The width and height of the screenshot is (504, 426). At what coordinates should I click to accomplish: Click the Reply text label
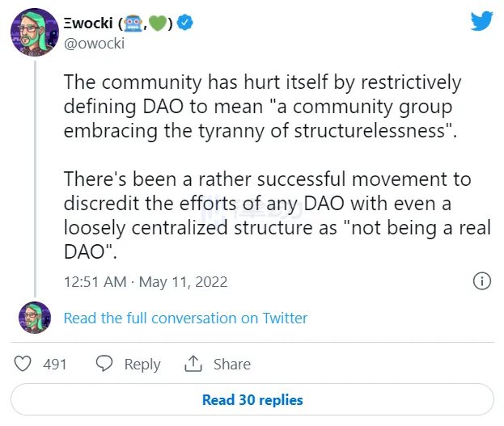pos(142,365)
